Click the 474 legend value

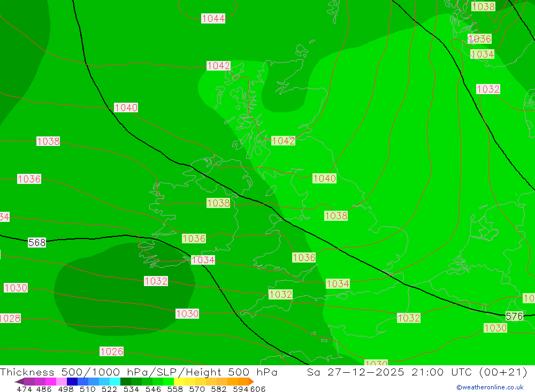(x=24, y=389)
